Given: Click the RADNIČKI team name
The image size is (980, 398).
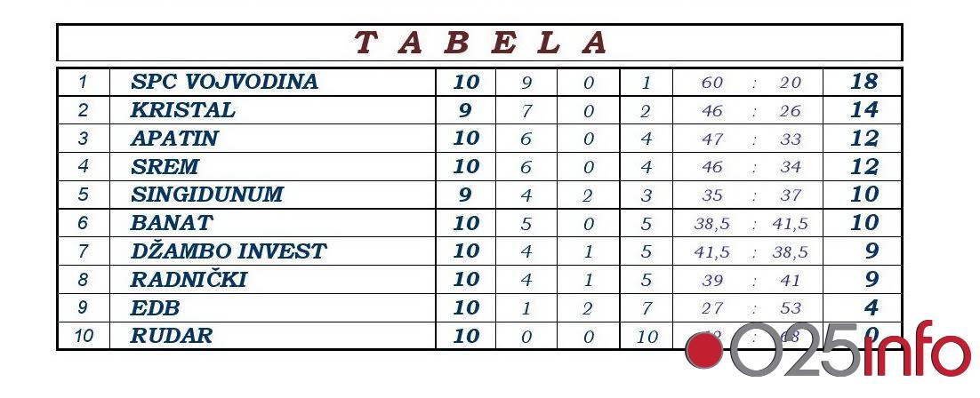Looking at the screenshot, I should pyautogui.click(x=188, y=280).
